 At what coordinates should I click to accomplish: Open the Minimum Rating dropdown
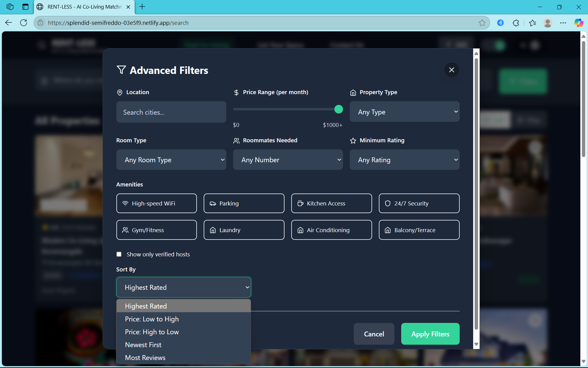pos(404,160)
